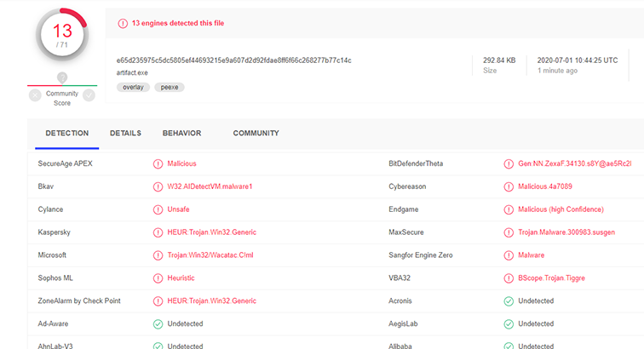This screenshot has width=644, height=349.
Task: Click the BitDefenderTheta engine name
Action: 416,163
